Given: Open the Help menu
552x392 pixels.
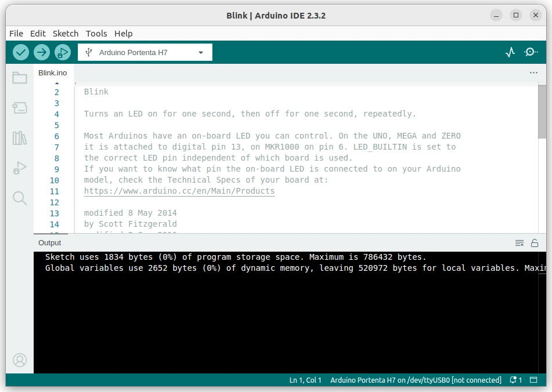Looking at the screenshot, I should pos(124,34).
